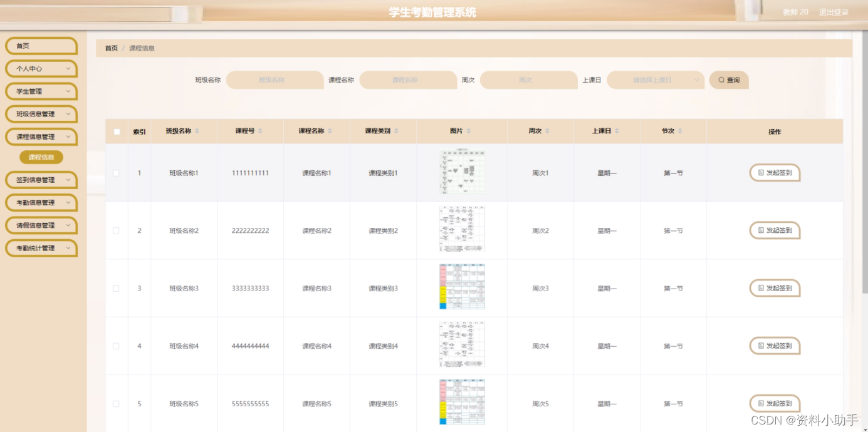Viewport: 868px width, 432px height.
Task: Start 发起签到 for 课程名称2
Action: (x=775, y=230)
